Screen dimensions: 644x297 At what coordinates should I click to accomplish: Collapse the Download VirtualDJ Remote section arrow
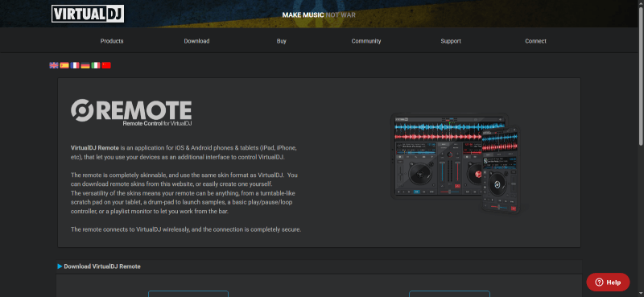(x=60, y=266)
